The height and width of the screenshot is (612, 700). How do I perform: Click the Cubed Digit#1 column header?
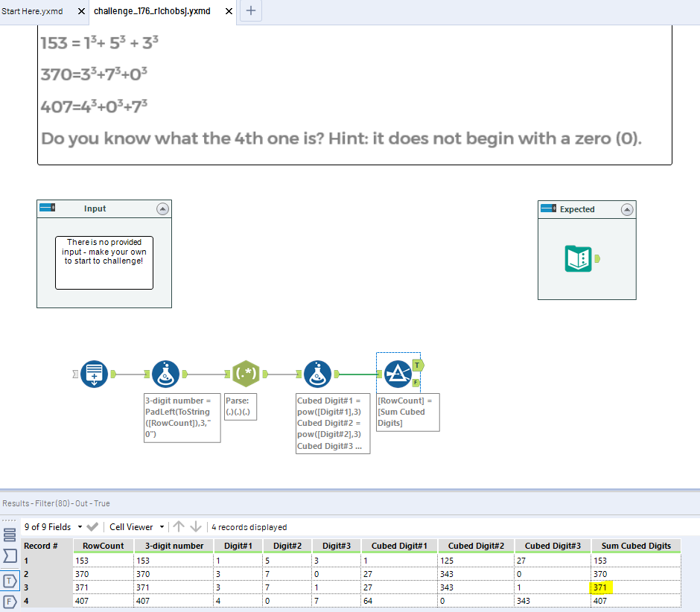pyautogui.click(x=400, y=546)
